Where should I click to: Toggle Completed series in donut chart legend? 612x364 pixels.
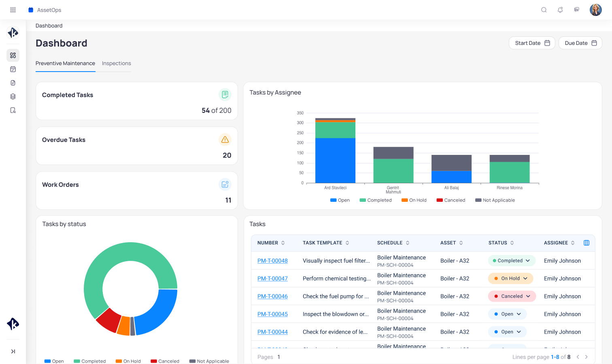[90, 361]
